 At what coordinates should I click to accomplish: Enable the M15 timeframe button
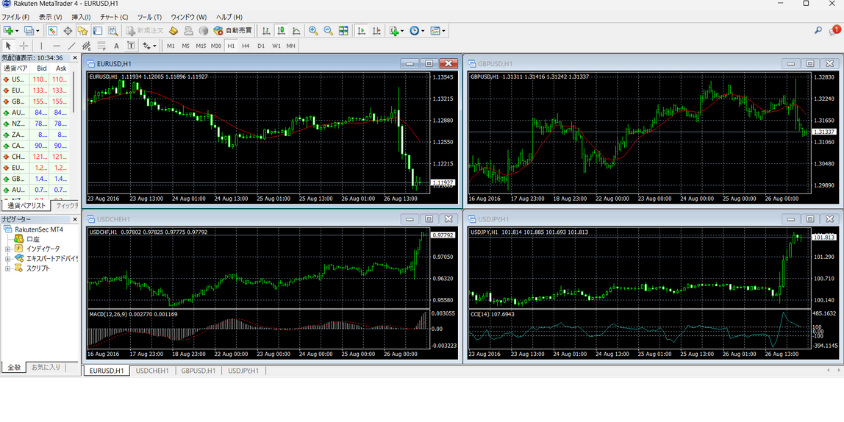(201, 46)
